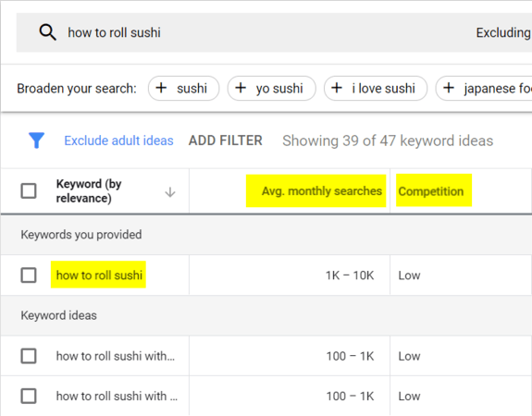
Task: Tick the select-all checkbox in header row
Action: (29, 190)
